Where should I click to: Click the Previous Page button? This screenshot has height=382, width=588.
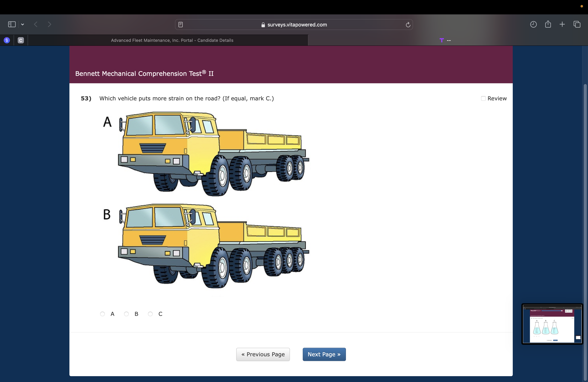pyautogui.click(x=263, y=354)
